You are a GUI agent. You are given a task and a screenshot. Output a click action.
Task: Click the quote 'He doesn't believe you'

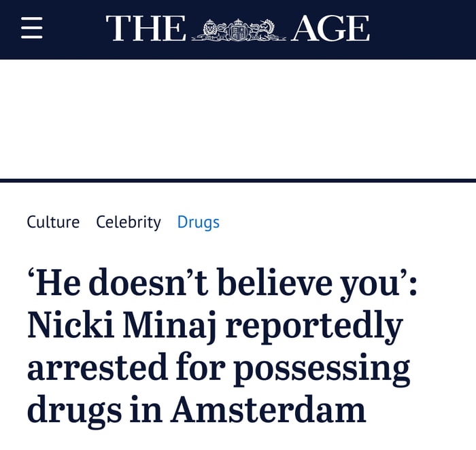tap(223, 284)
